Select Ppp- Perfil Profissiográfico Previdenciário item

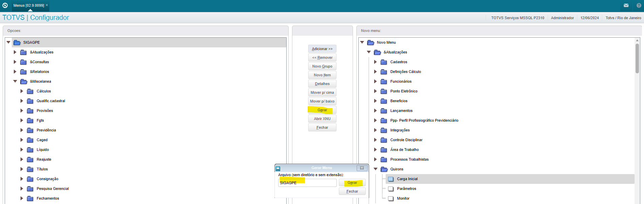pos(424,120)
